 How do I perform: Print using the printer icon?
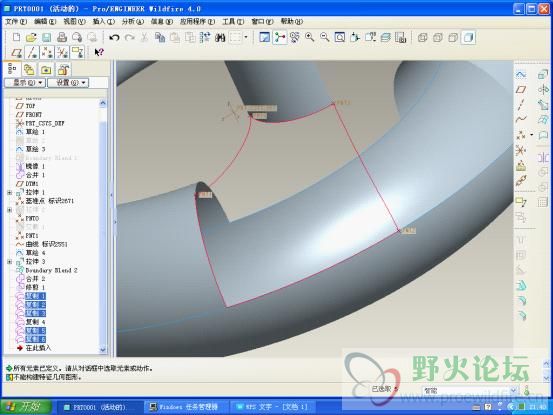(x=62, y=37)
